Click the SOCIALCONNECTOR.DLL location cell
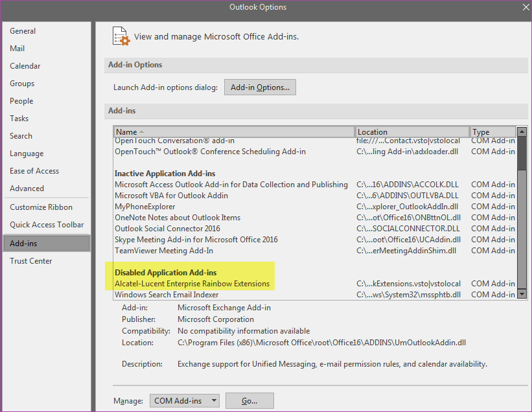Image resolution: width=532 pixels, height=412 pixels. [x=408, y=229]
